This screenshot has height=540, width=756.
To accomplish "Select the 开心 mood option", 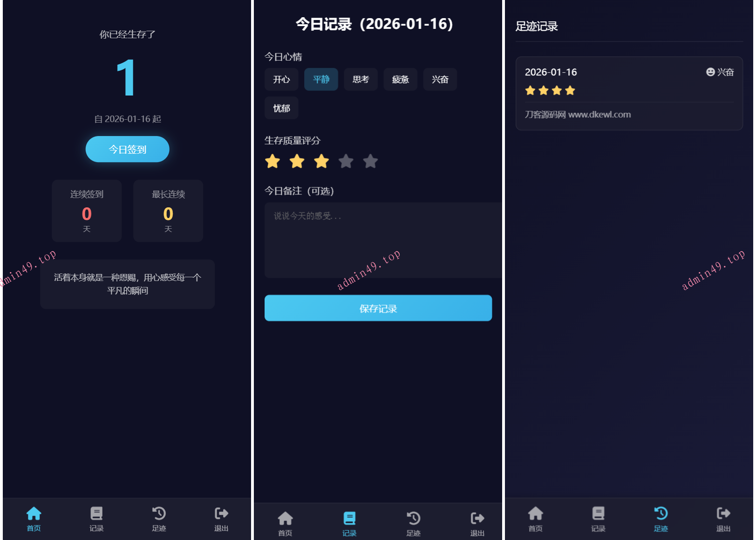I will (281, 80).
